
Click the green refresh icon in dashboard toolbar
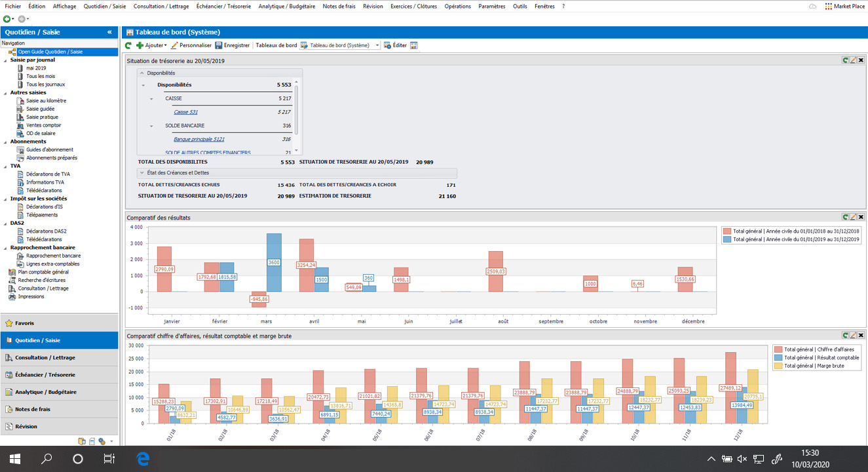129,46
